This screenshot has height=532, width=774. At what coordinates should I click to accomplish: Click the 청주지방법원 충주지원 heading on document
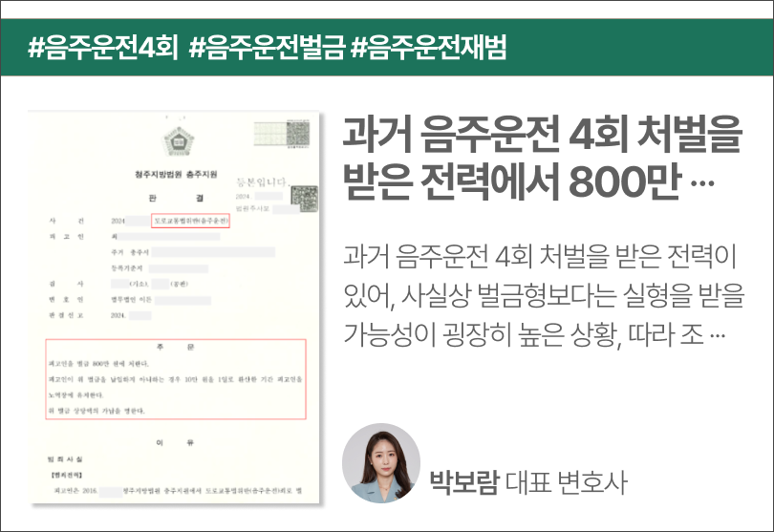[x=177, y=176]
